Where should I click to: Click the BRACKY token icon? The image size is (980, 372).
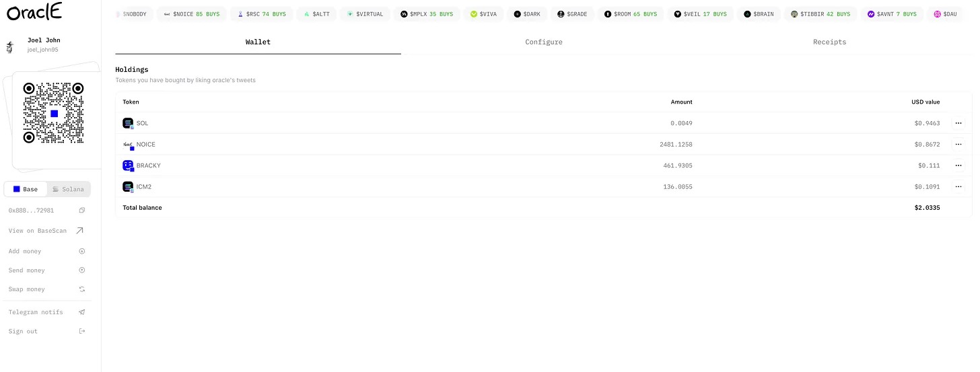[x=128, y=165]
